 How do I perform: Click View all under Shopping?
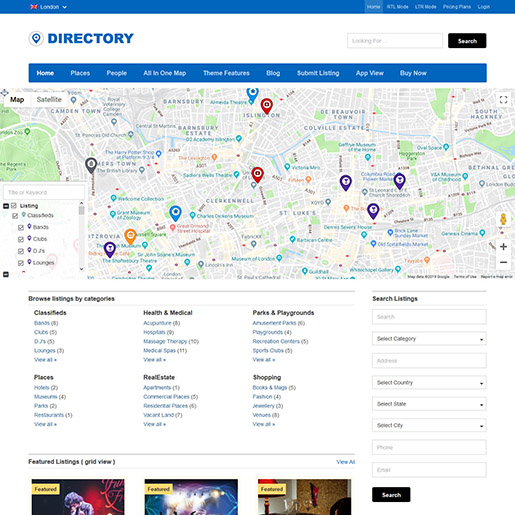coord(264,424)
